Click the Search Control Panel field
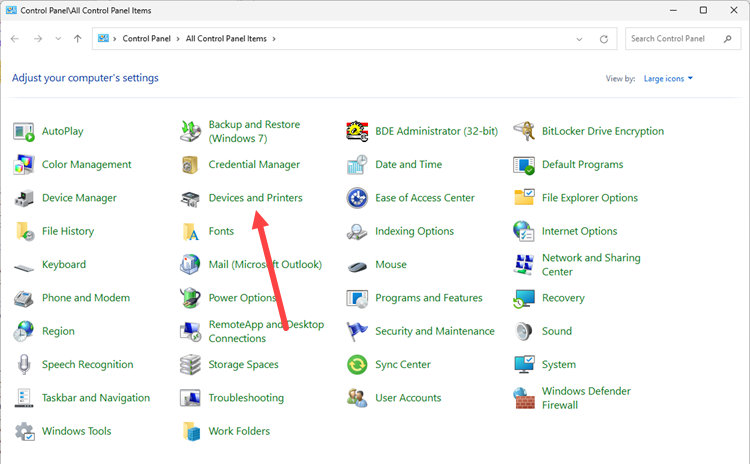Viewport: 750px width, 464px height. [x=683, y=39]
